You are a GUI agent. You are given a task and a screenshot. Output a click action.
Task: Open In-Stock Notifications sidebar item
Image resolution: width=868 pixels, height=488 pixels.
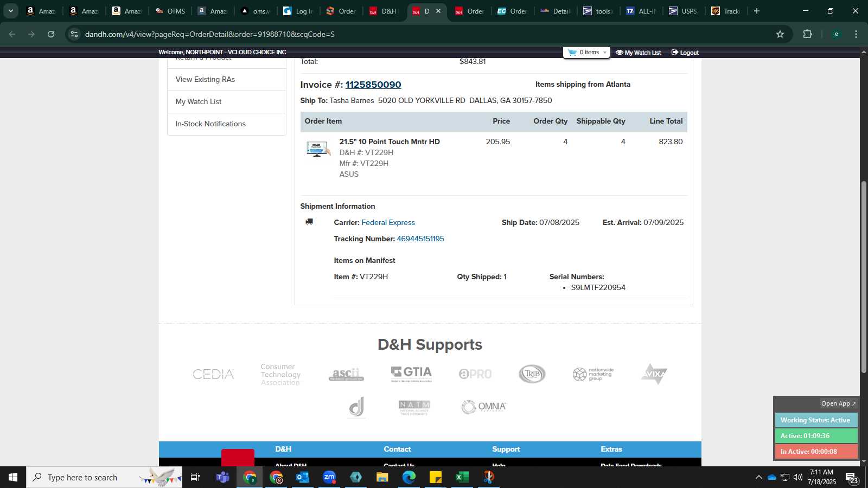227,124
